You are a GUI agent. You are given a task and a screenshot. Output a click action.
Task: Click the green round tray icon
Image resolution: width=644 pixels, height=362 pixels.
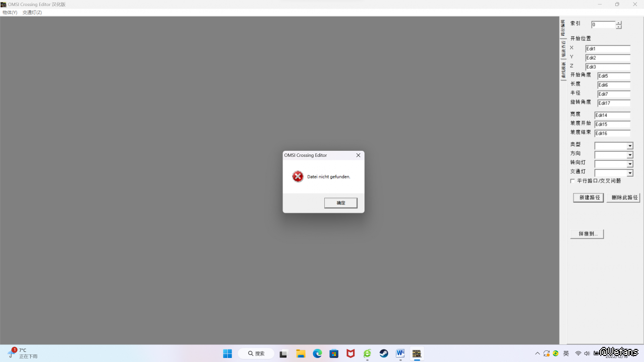(556, 353)
